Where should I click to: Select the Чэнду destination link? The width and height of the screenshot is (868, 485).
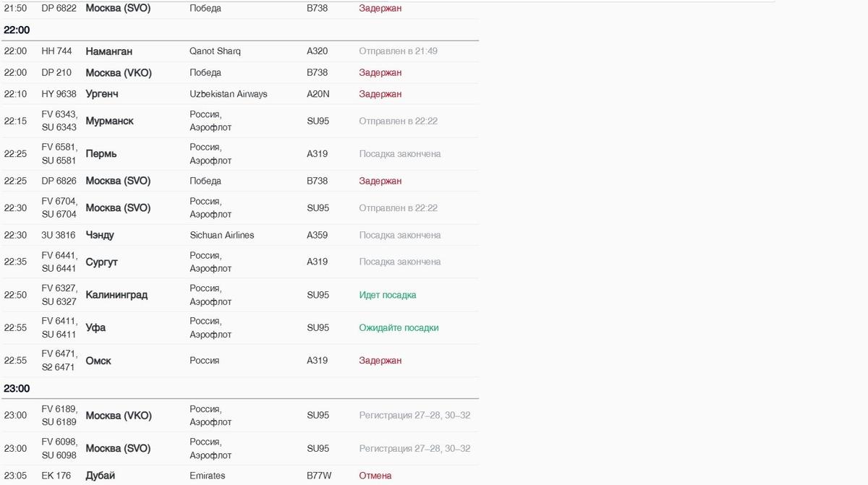(x=100, y=235)
